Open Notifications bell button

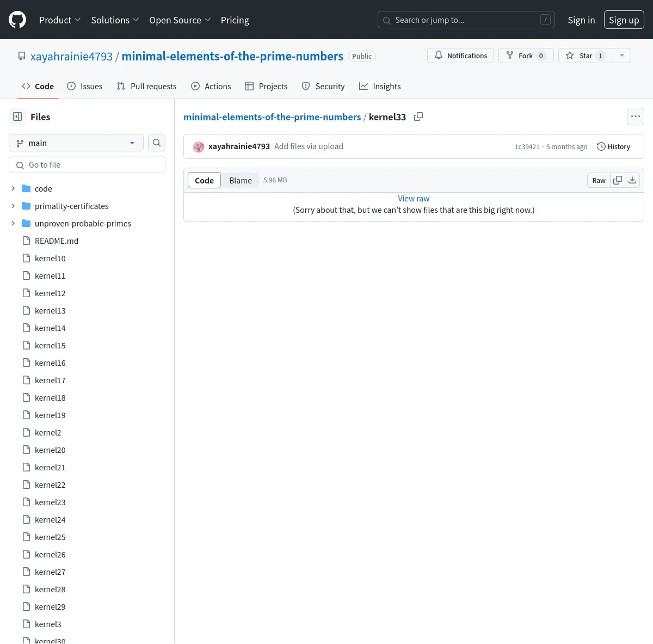pos(461,56)
